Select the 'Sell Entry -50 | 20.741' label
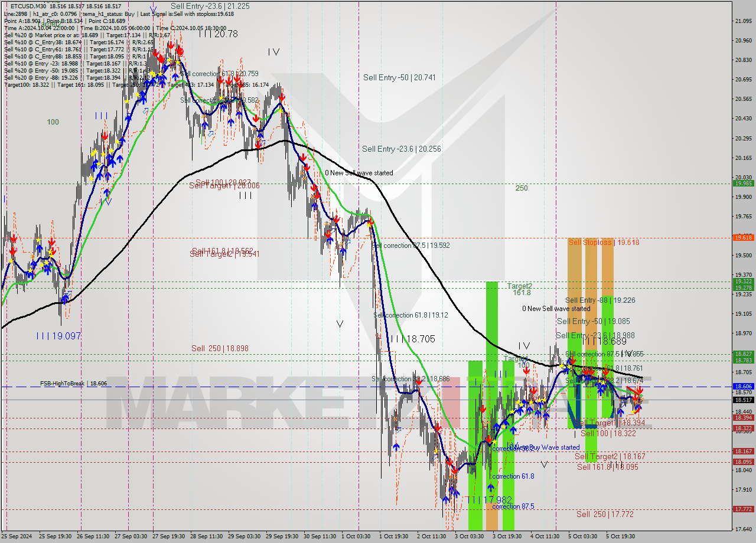Viewport: 756px width, 543px height. pos(399,77)
